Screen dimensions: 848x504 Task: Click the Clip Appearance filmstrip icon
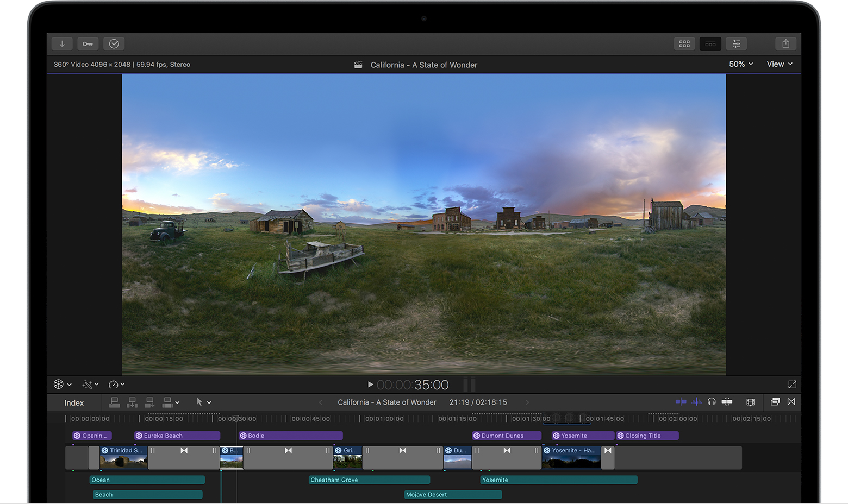point(750,402)
